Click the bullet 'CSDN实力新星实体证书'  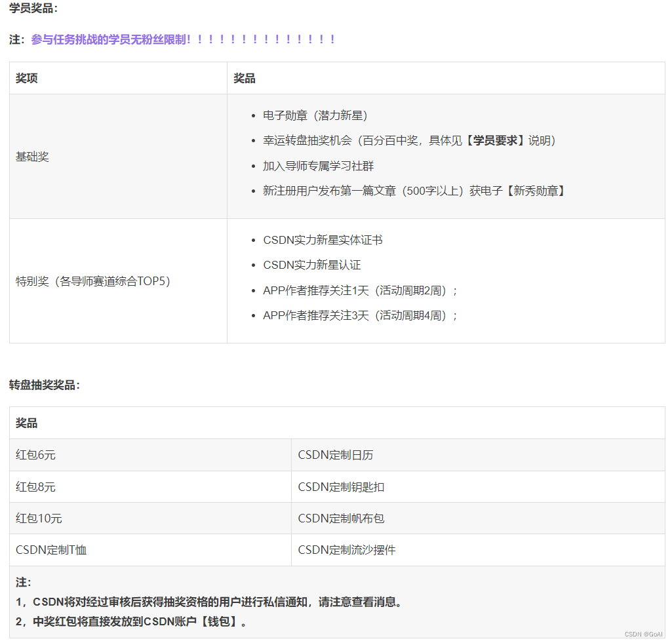[323, 240]
